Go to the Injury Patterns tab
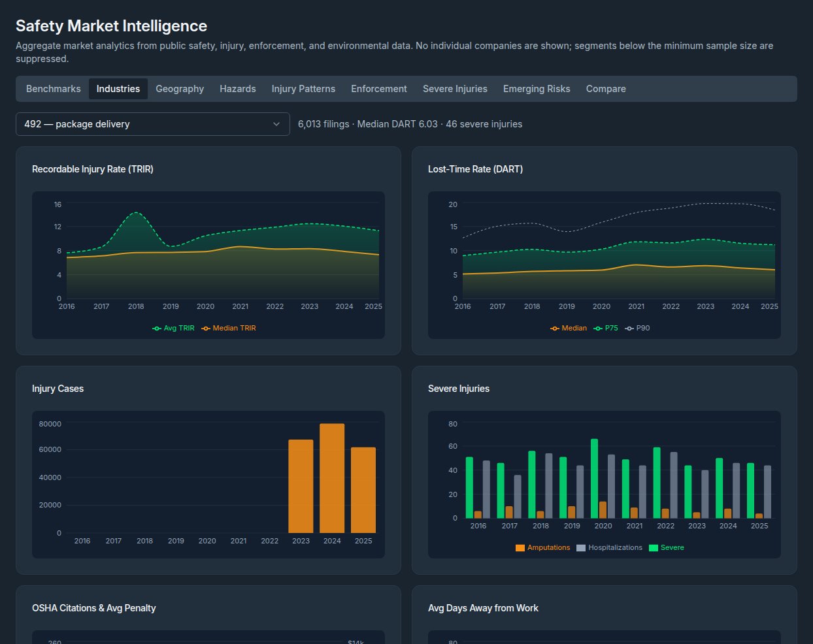 pos(303,89)
